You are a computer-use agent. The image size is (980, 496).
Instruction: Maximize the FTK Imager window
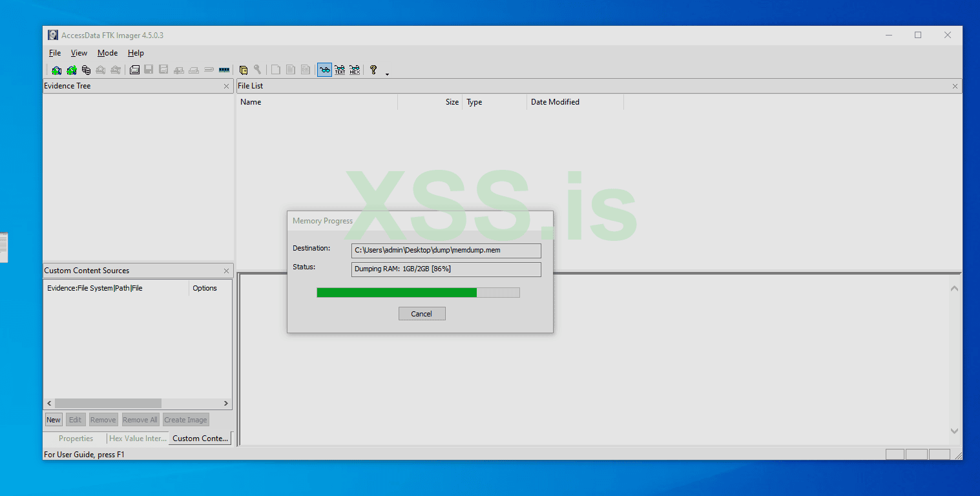tap(918, 35)
